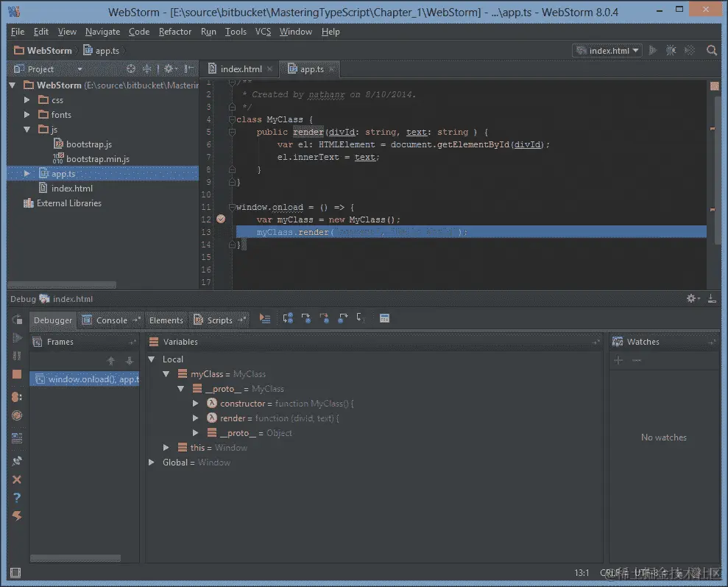The width and height of the screenshot is (728, 587).
Task: Collapse the Local variables node
Action: point(152,359)
